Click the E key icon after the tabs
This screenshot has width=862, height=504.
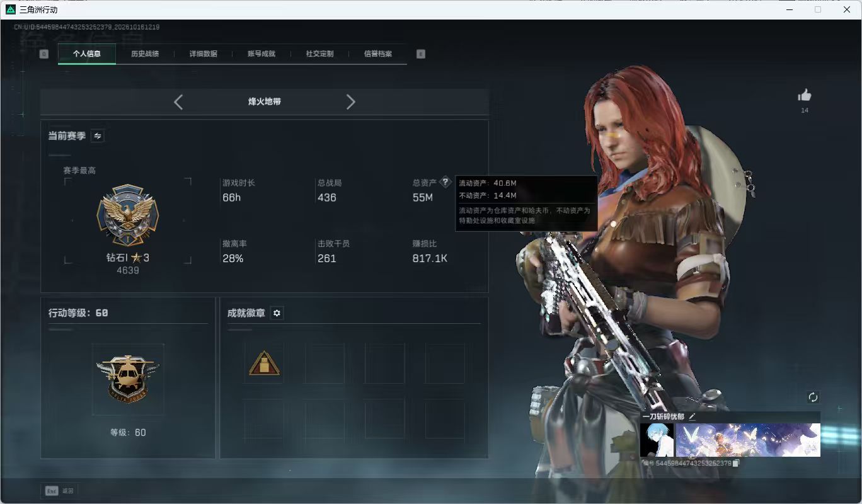point(421,54)
